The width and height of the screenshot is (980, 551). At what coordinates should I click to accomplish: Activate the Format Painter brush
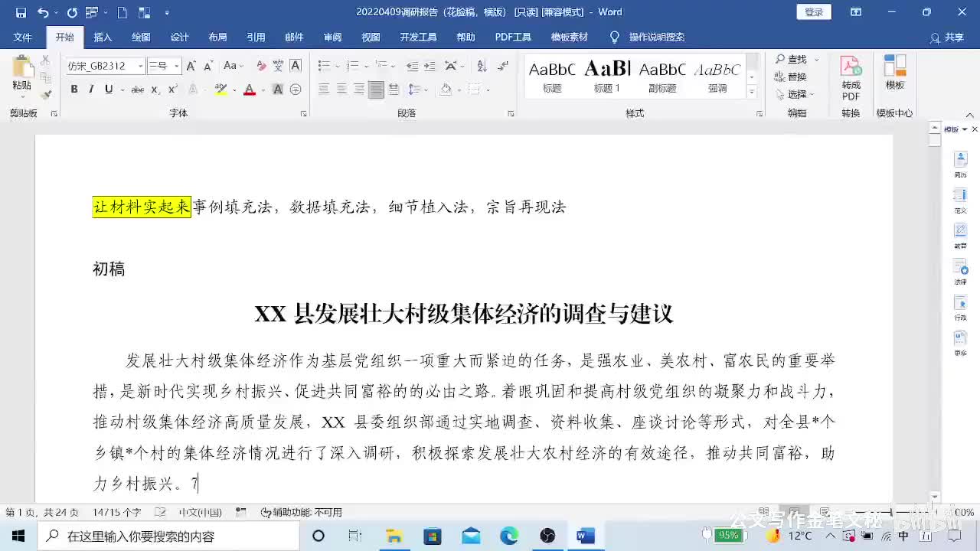(x=46, y=95)
